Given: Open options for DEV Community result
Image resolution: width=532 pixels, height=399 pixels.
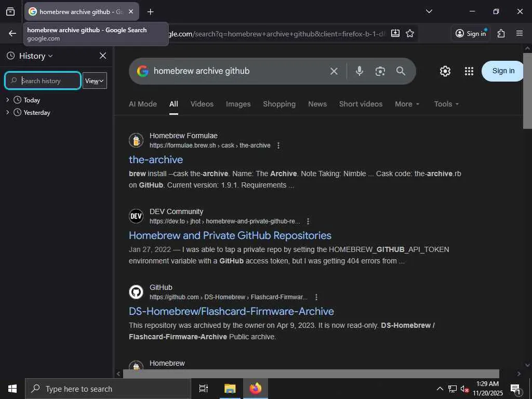Looking at the screenshot, I should (308, 221).
